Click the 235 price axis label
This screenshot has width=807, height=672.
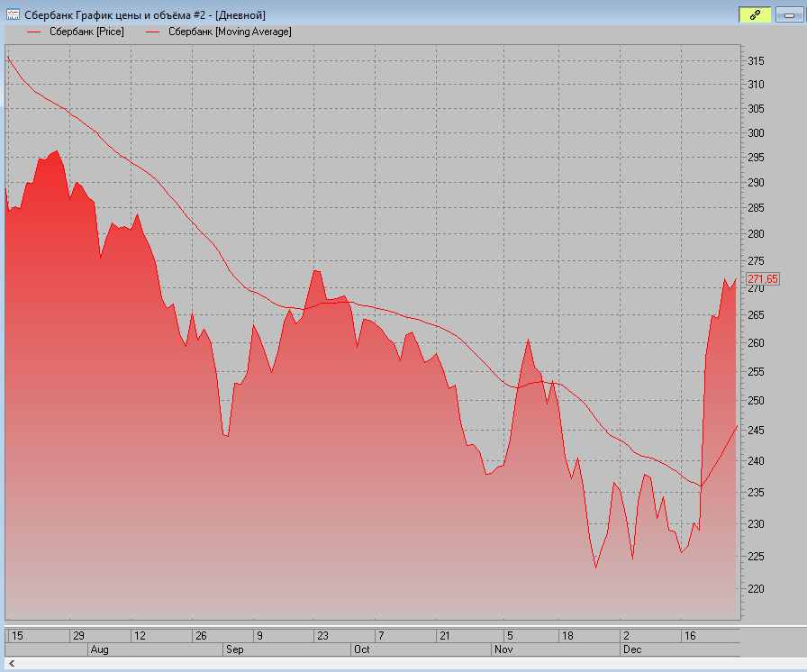pos(756,493)
